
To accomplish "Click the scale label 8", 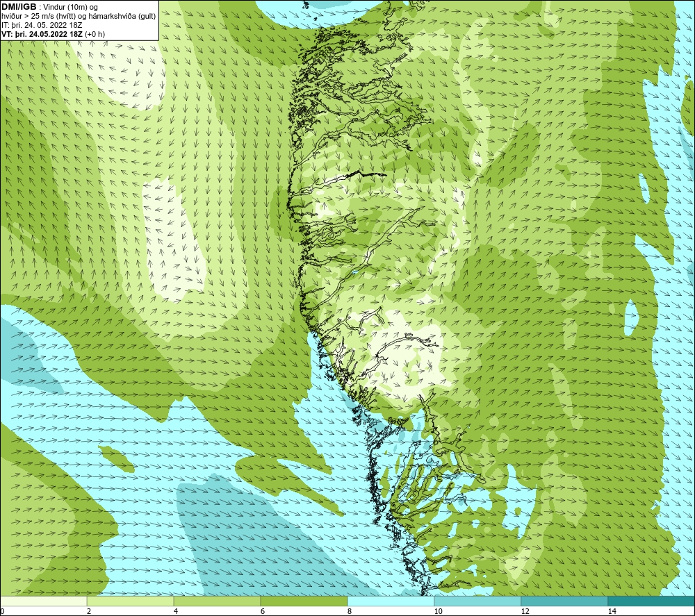I will tap(350, 612).
